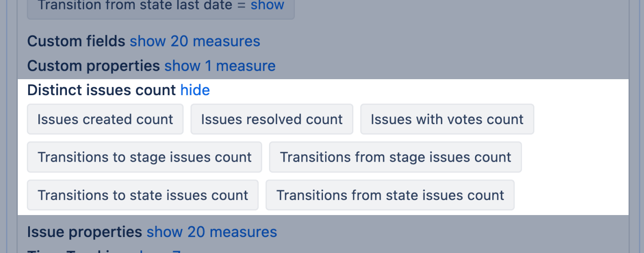
Task: Choose Transitions from state issues count
Action: 390,195
